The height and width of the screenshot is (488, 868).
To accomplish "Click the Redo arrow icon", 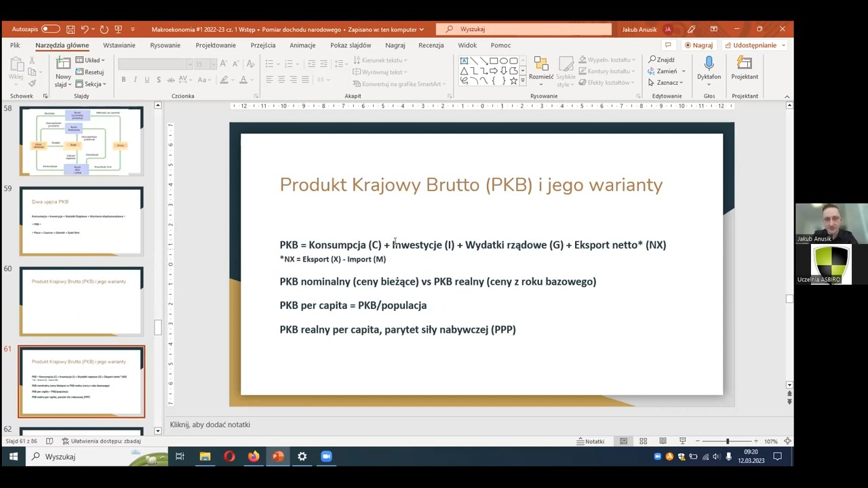I will coord(104,29).
